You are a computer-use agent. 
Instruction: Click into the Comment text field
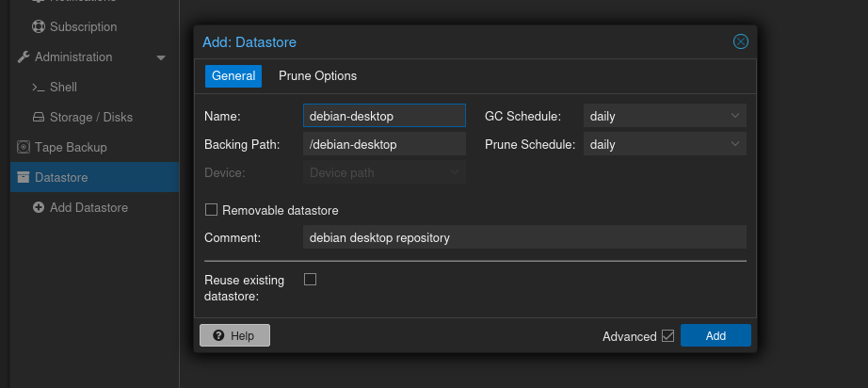[x=524, y=237]
